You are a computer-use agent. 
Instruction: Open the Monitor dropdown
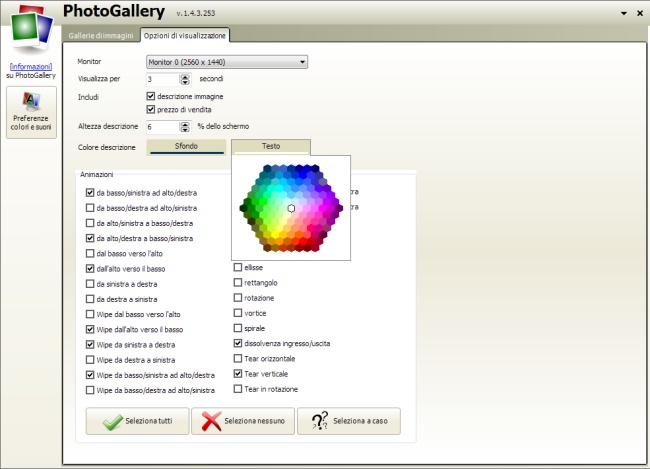tap(227, 62)
